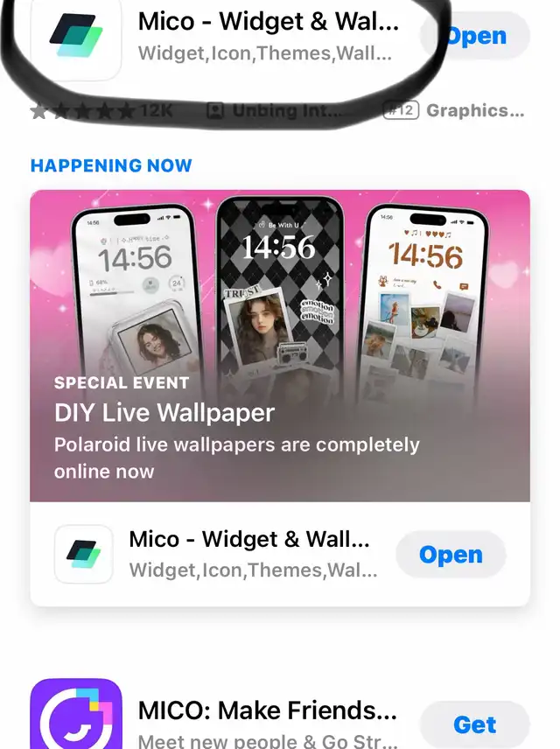Open the DIY Live Wallpaper event title
Viewport: 560px width, 749px height.
pyautogui.click(x=164, y=413)
